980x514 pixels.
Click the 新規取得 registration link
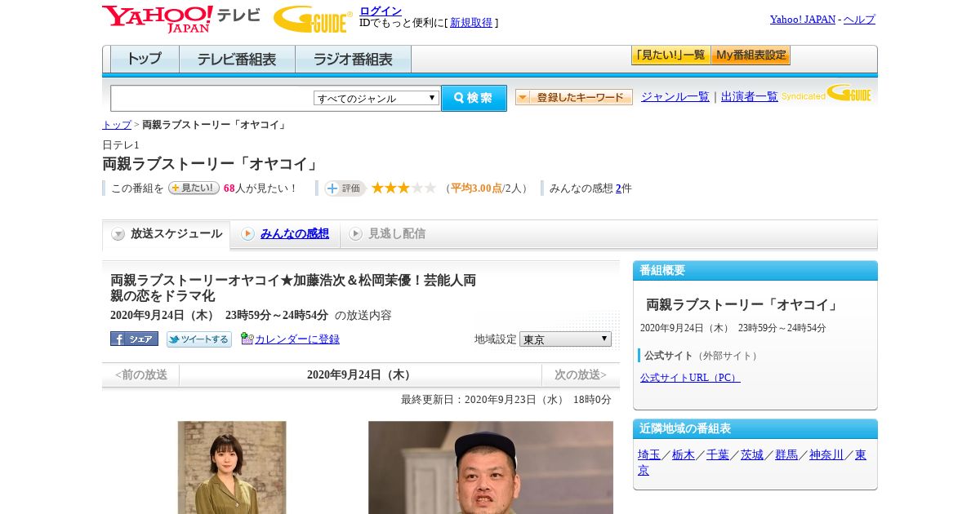click(x=471, y=23)
